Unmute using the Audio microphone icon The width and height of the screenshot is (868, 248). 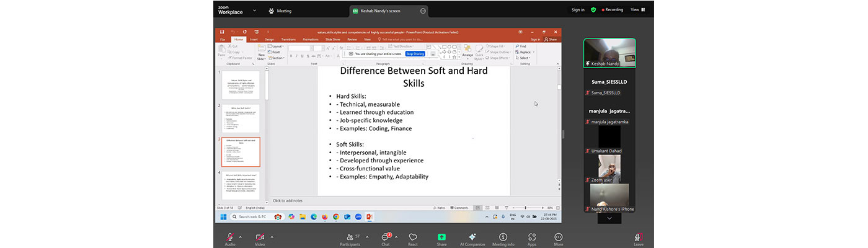pyautogui.click(x=229, y=237)
